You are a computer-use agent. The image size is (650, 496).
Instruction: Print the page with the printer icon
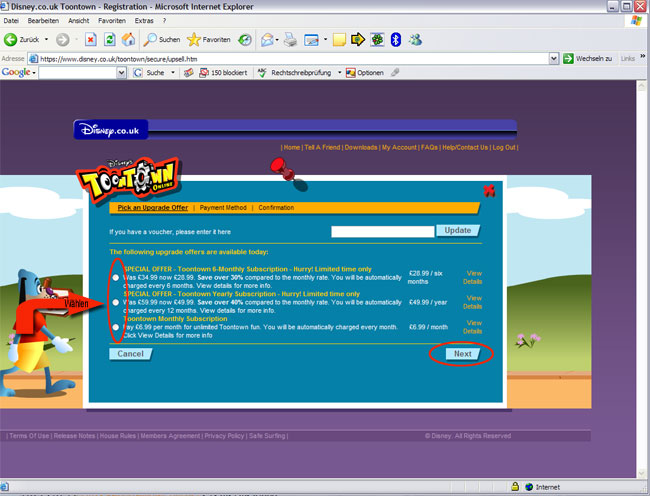291,40
